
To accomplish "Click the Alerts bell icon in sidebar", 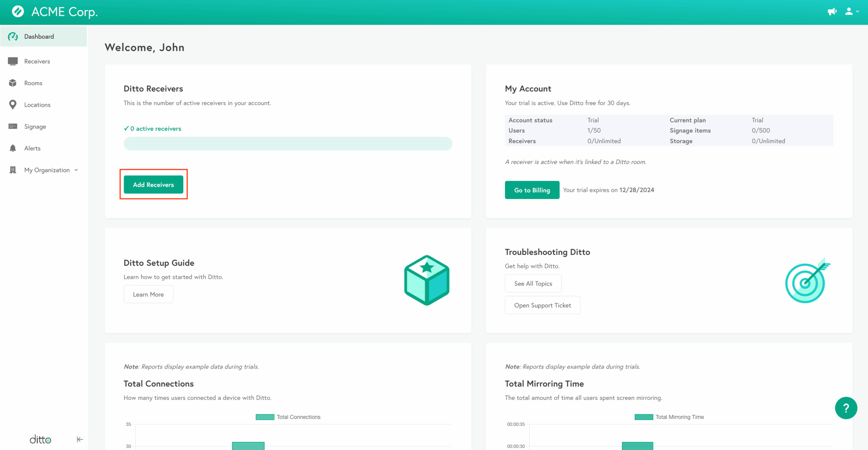I will point(13,148).
